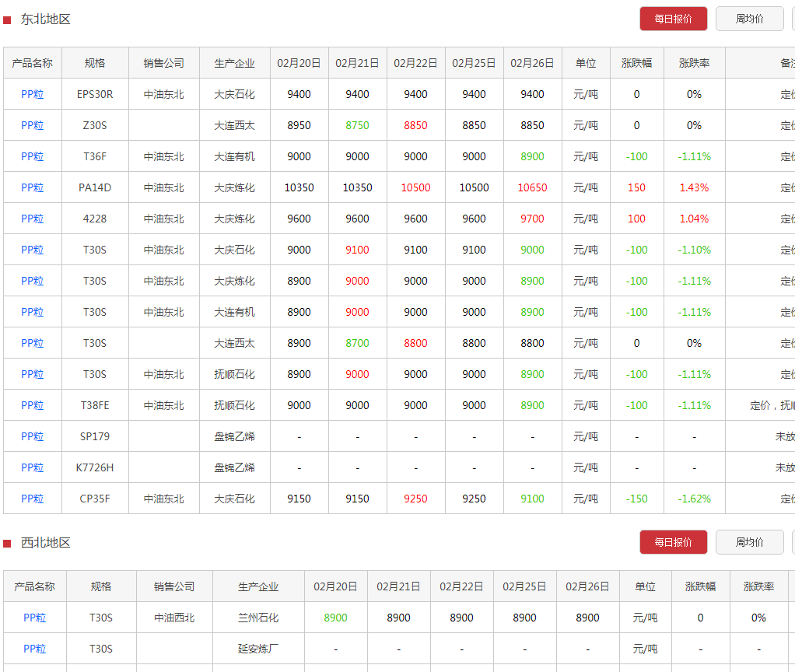The height and width of the screenshot is (672, 795).
Task: Click the 1.04% change rate
Action: pyautogui.click(x=694, y=219)
